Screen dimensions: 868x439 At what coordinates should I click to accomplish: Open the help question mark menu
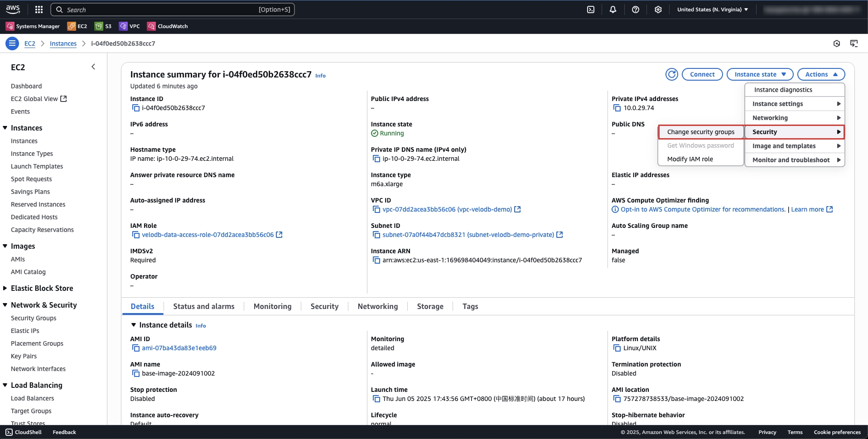tap(636, 10)
